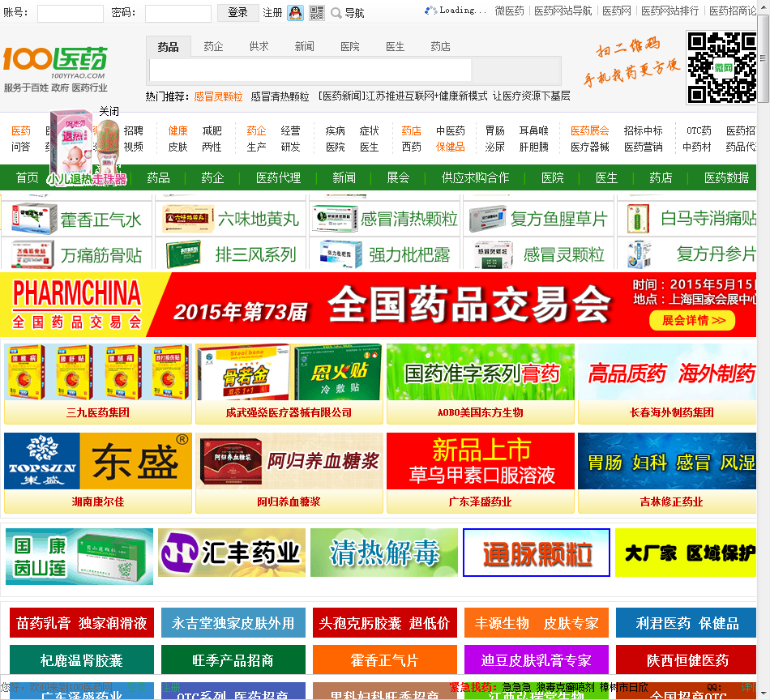The height and width of the screenshot is (700, 770).
Task: Open the large QR code image
Action: tap(721, 67)
